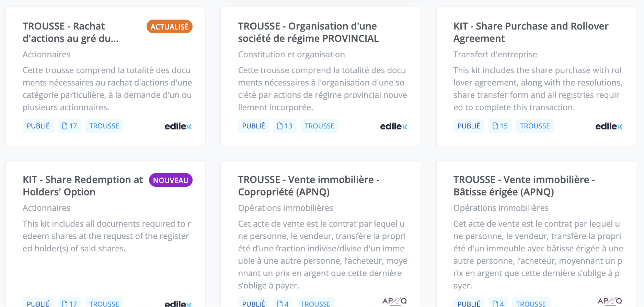Image resolution: width=644 pixels, height=307 pixels.
Task: Open KIT - Share Purchase and Rollover Agreement
Action: tap(530, 32)
